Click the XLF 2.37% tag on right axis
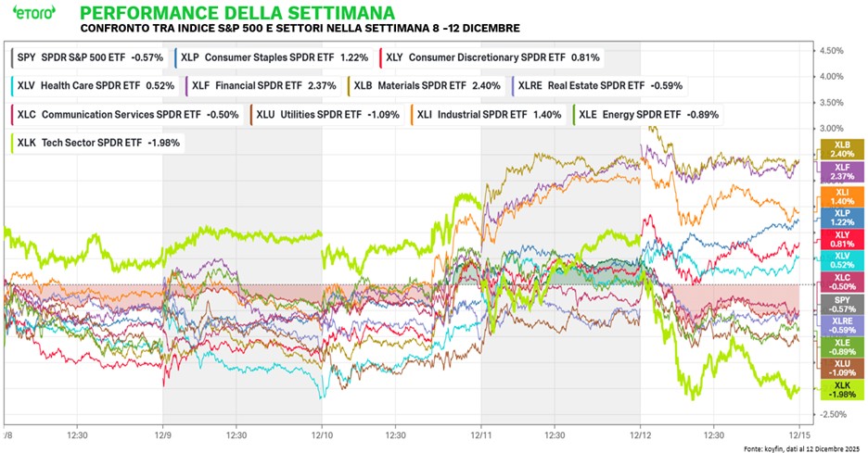Image resolution: width=868 pixels, height=453 pixels. pyautogui.click(x=837, y=170)
